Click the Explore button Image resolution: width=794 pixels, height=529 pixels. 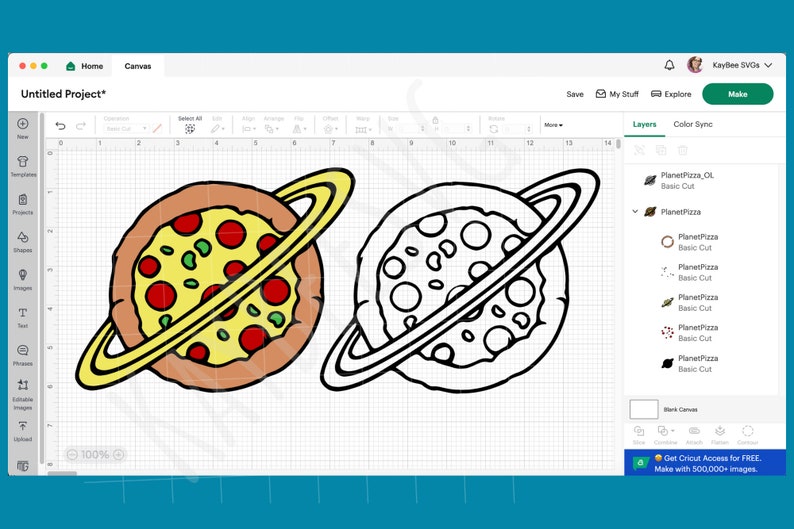671,94
